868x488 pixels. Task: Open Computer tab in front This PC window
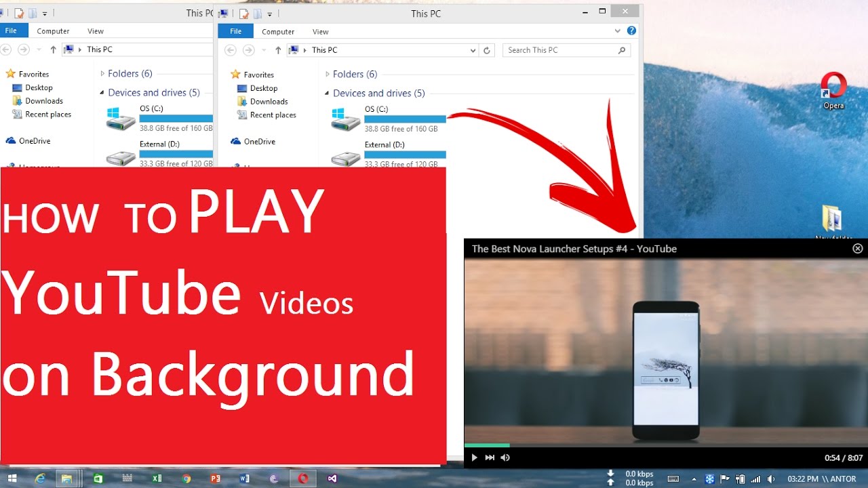coord(278,31)
